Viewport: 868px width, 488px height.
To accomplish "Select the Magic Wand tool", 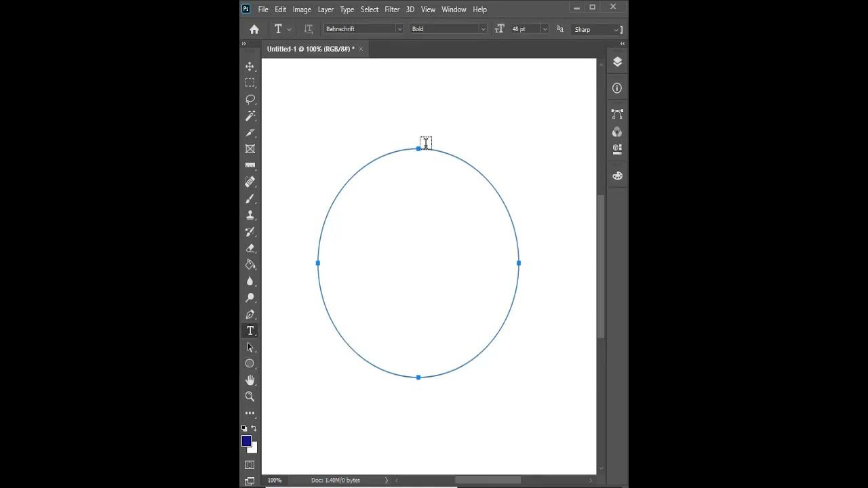I will (x=250, y=116).
